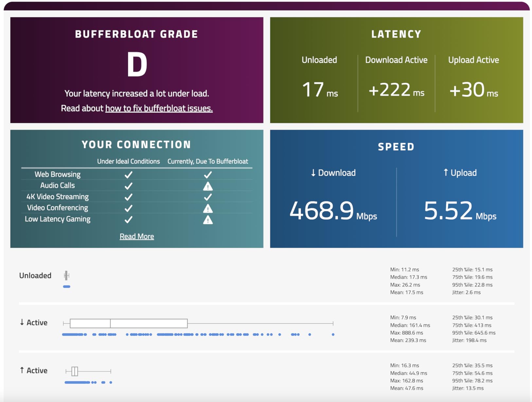Click the 4K Video Streaming bufferbloat checkmark
The width and height of the screenshot is (532, 402).
208,197
